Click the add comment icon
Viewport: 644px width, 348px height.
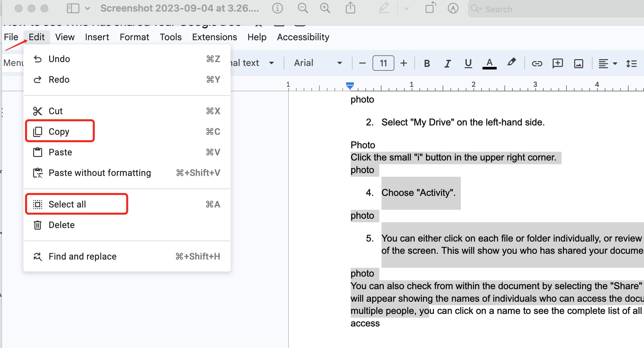pos(557,63)
